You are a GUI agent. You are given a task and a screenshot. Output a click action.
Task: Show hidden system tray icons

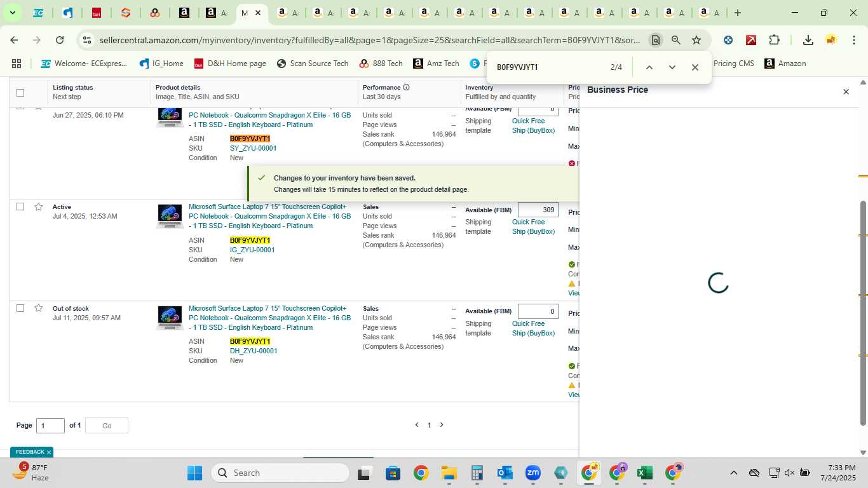[x=733, y=473]
